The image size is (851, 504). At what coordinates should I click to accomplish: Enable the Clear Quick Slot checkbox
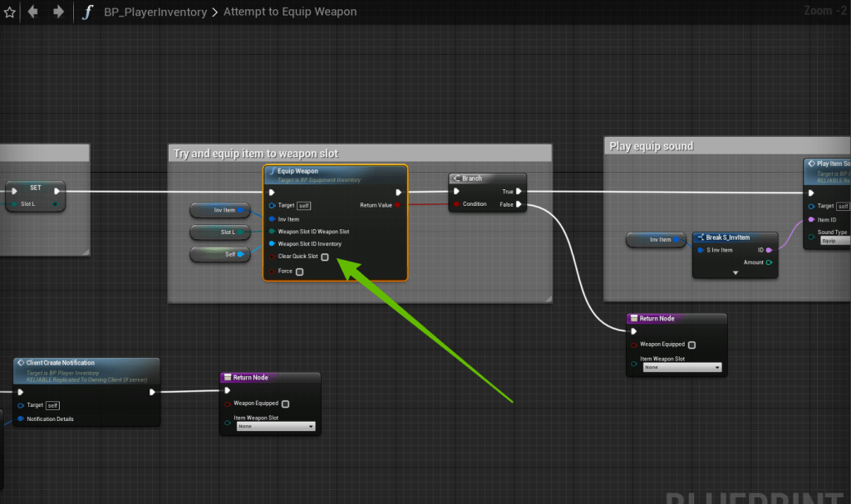[325, 257]
